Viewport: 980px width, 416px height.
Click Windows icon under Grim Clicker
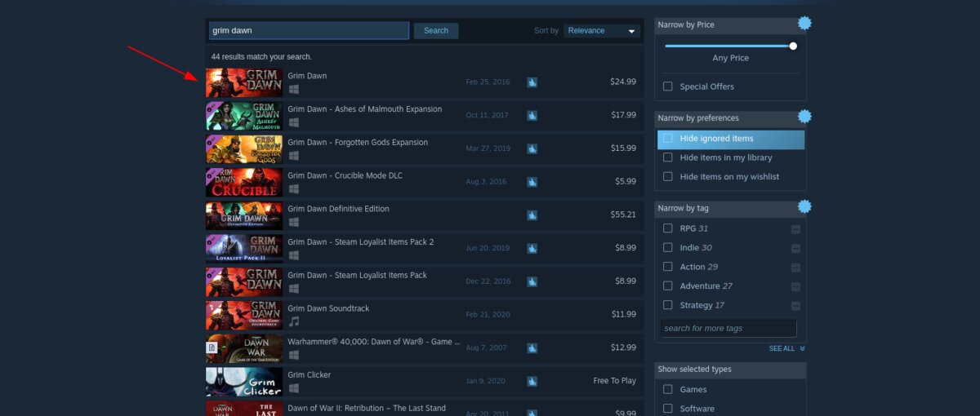pyautogui.click(x=293, y=387)
